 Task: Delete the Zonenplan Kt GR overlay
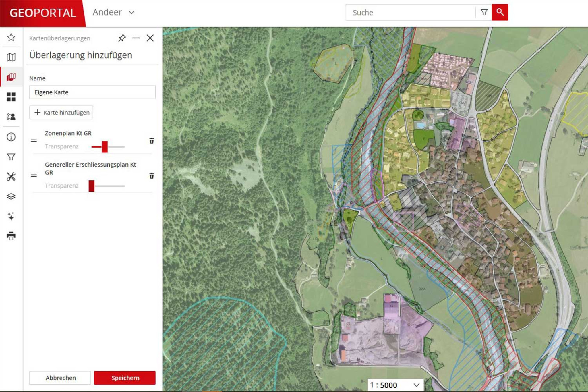point(152,141)
